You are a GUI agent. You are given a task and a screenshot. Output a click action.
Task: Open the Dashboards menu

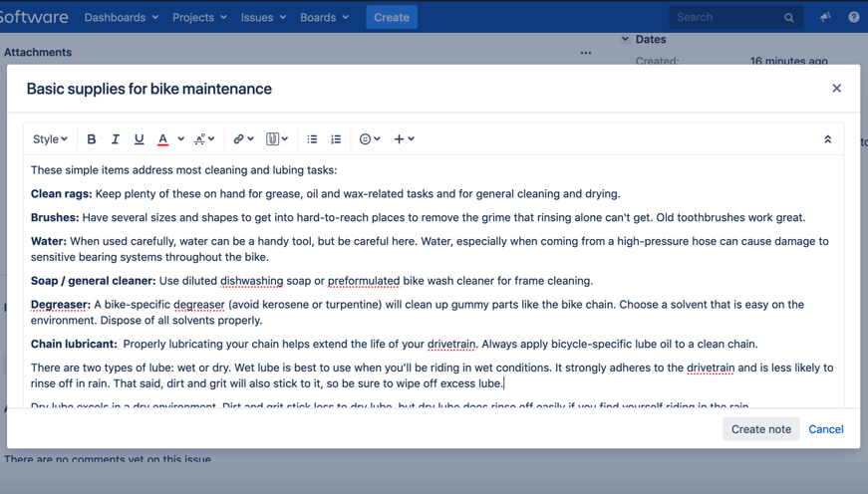pyautogui.click(x=122, y=17)
